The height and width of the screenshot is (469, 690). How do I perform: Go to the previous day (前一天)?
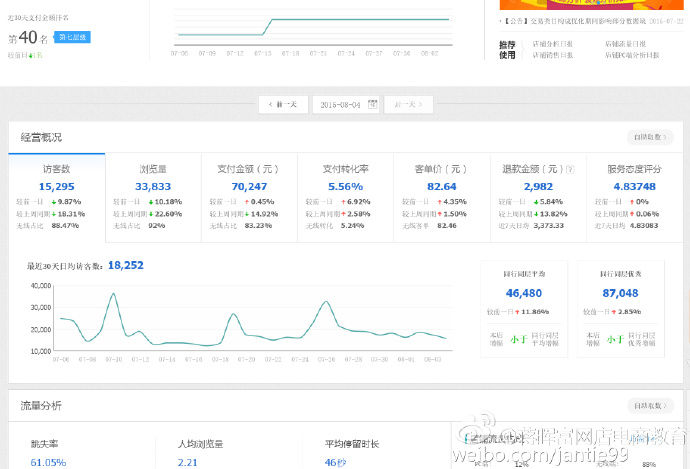[283, 104]
